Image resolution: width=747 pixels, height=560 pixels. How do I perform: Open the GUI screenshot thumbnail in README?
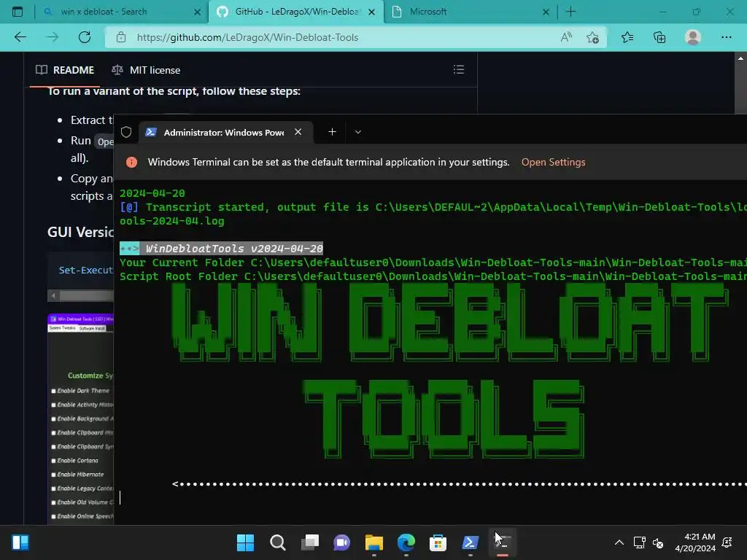click(x=80, y=419)
